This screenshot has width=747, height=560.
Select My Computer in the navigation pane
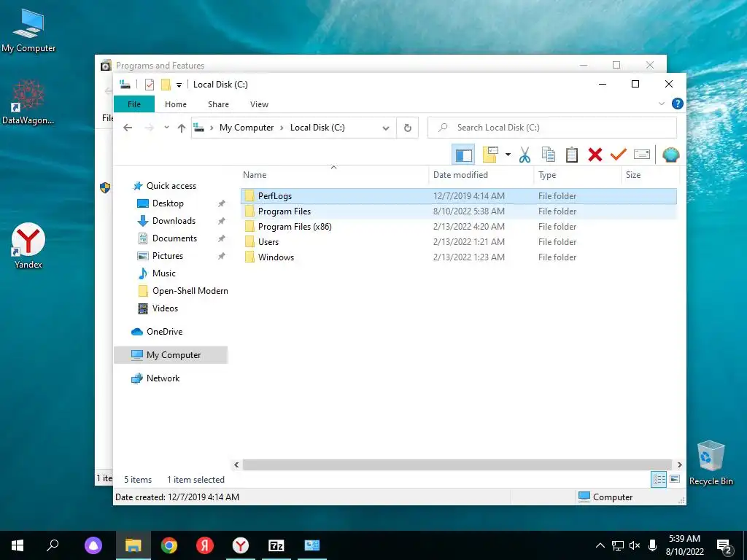[x=171, y=355]
